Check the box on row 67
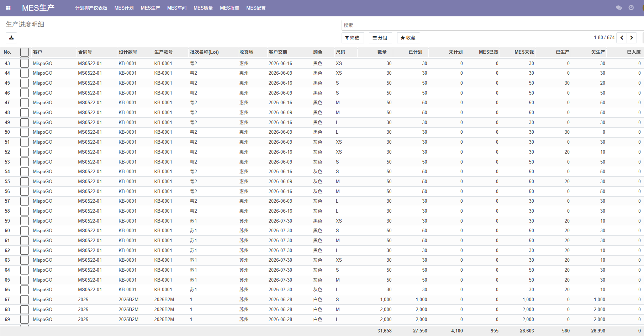The image size is (644, 336). pos(25,300)
